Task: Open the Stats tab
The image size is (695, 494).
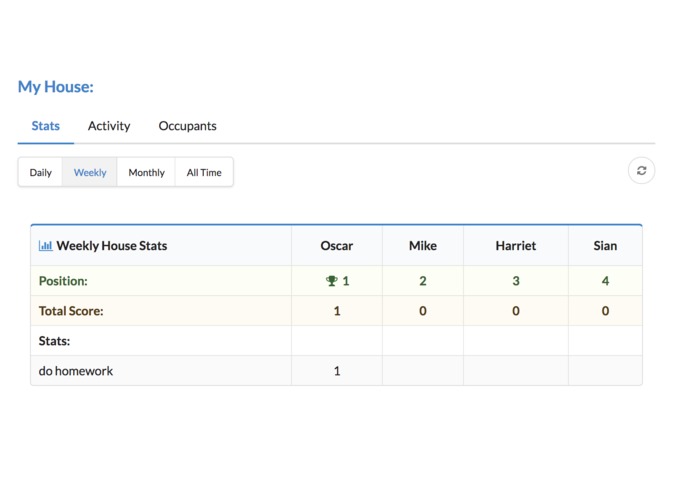Action: 46,126
